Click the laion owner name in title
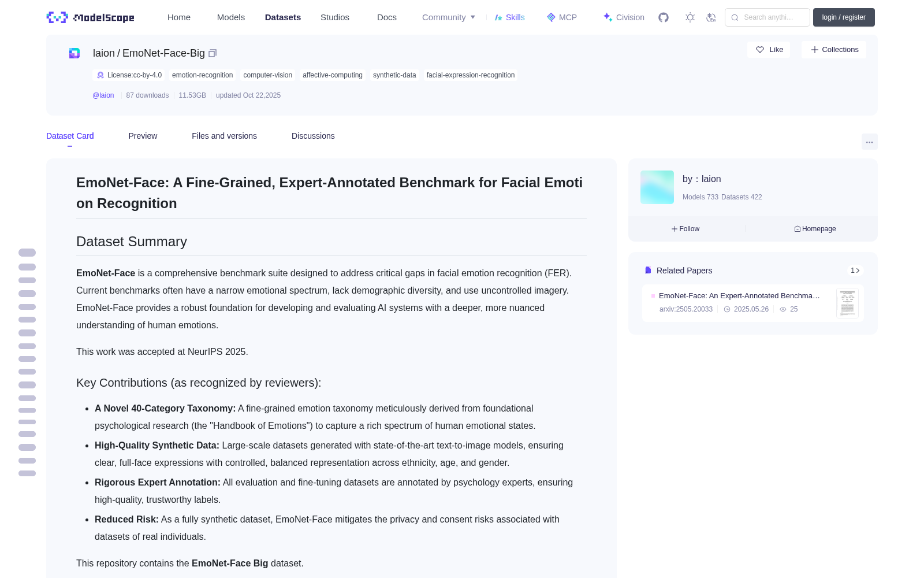The width and height of the screenshot is (924, 578). point(104,53)
